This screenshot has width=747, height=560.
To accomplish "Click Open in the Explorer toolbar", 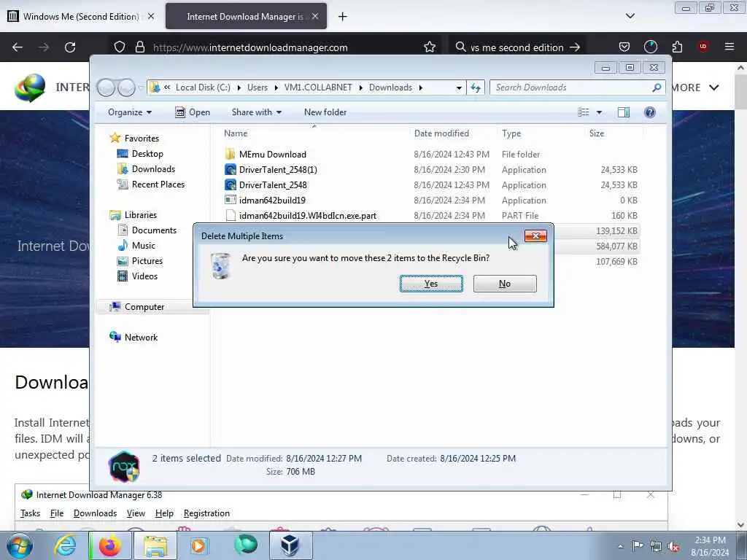I will (x=193, y=112).
